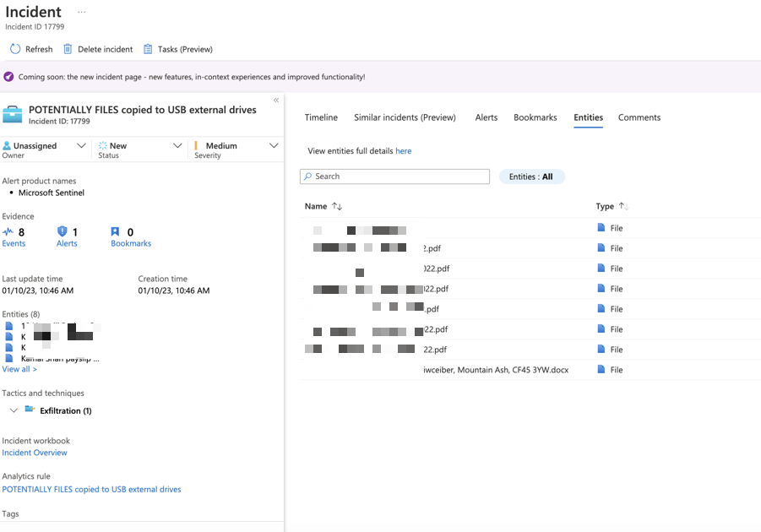Switch to the Comments tab
761x532 pixels.
[639, 117]
